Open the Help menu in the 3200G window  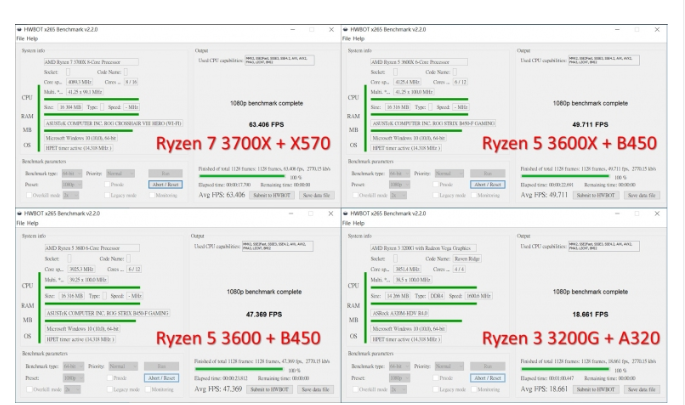(359, 223)
